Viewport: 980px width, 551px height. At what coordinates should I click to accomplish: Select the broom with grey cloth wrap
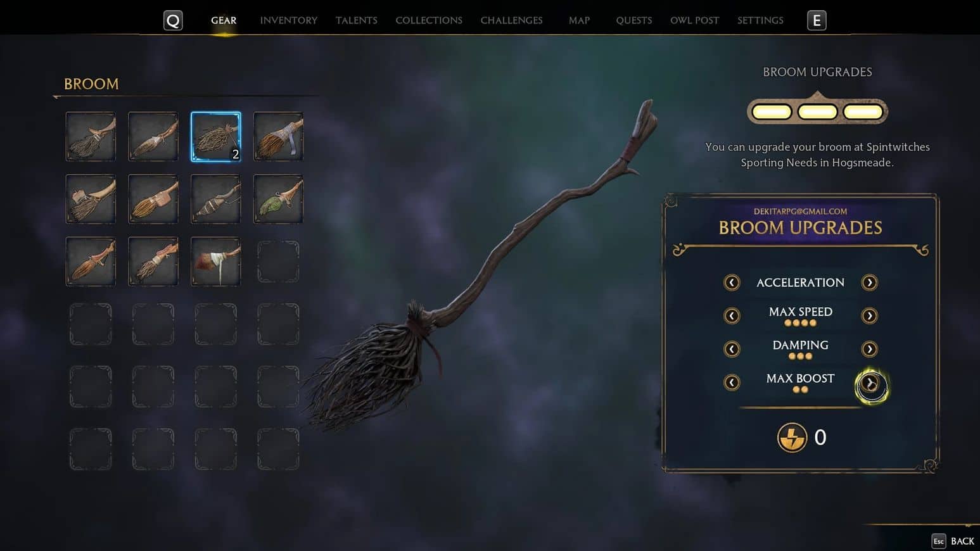click(x=278, y=137)
